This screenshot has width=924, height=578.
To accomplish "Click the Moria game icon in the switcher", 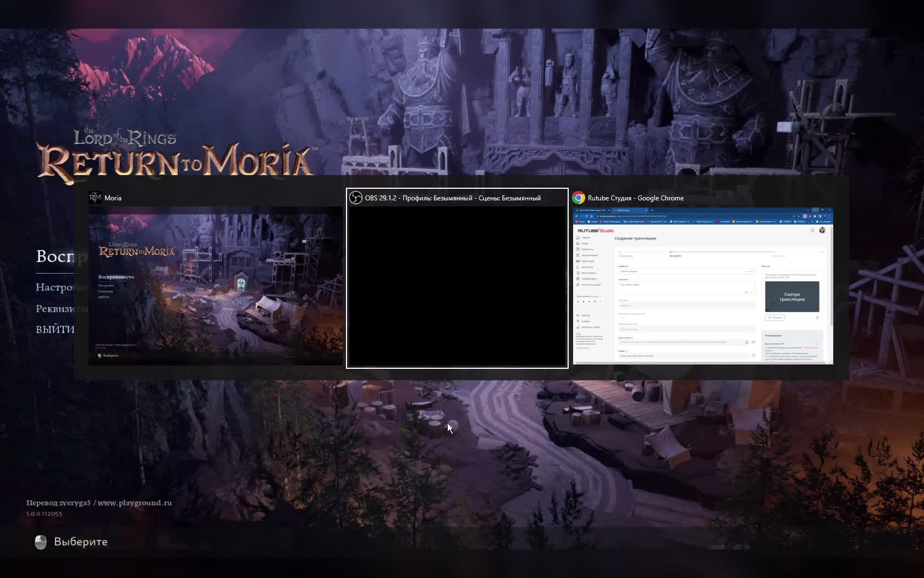I will (95, 198).
